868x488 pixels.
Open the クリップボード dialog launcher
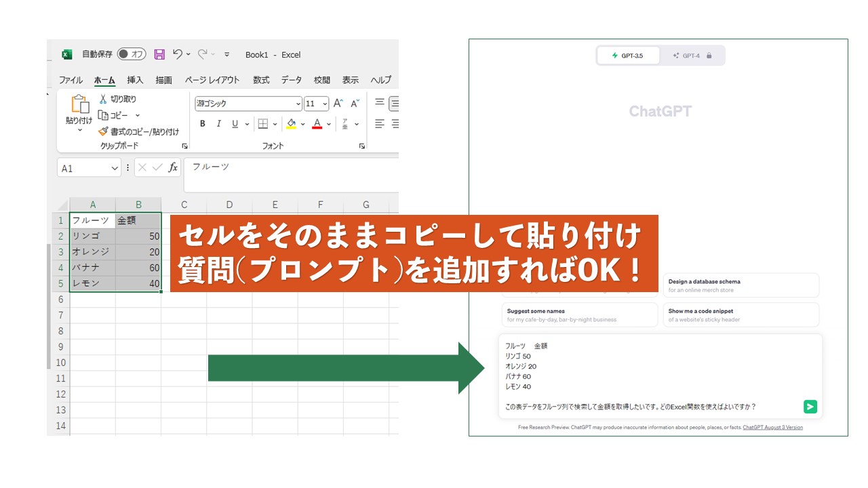(184, 146)
